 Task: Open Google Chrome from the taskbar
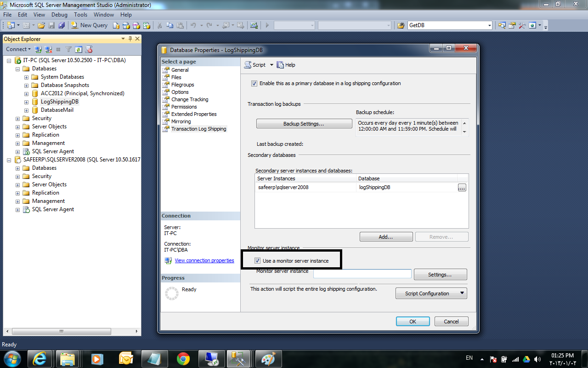(x=183, y=358)
